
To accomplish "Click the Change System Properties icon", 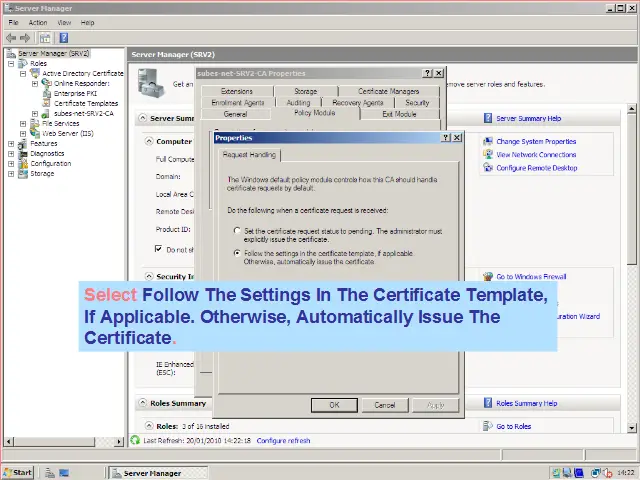I will (x=488, y=141).
